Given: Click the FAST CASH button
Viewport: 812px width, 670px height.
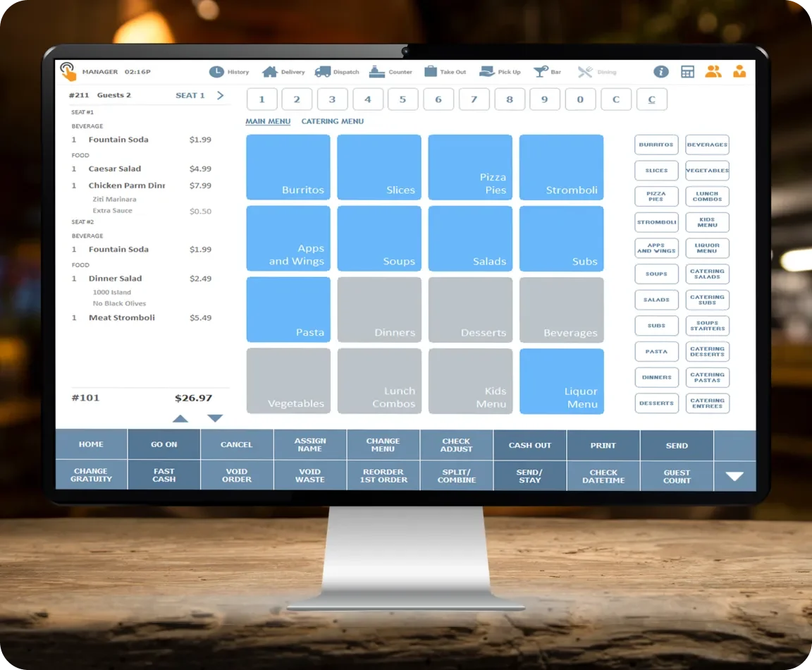Looking at the screenshot, I should [164, 475].
